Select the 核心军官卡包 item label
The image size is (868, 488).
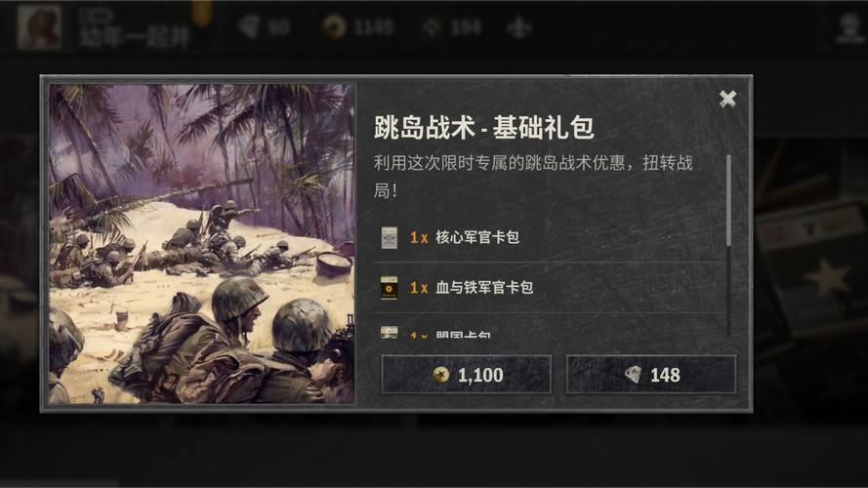(477, 237)
